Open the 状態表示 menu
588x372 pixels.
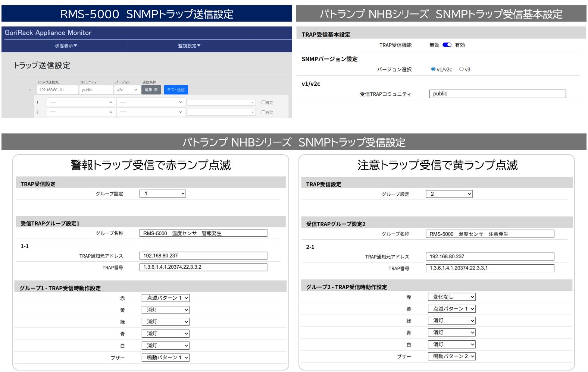coord(66,46)
